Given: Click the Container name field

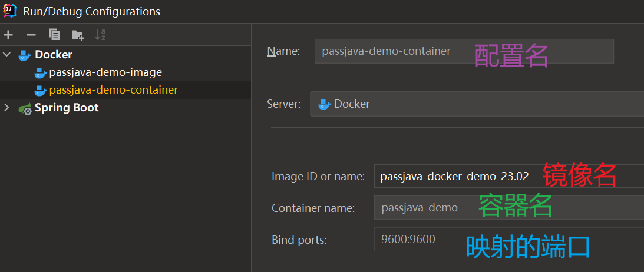Looking at the screenshot, I should pyautogui.click(x=424, y=207).
